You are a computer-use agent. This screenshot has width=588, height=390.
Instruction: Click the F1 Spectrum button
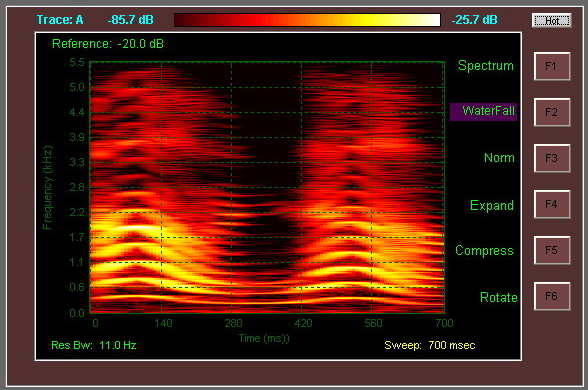coord(552,66)
